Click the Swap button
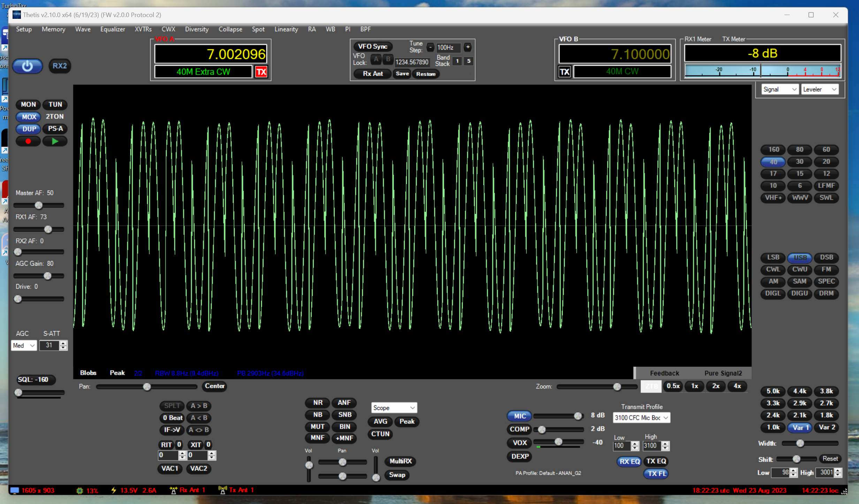The image size is (859, 504). tap(397, 475)
